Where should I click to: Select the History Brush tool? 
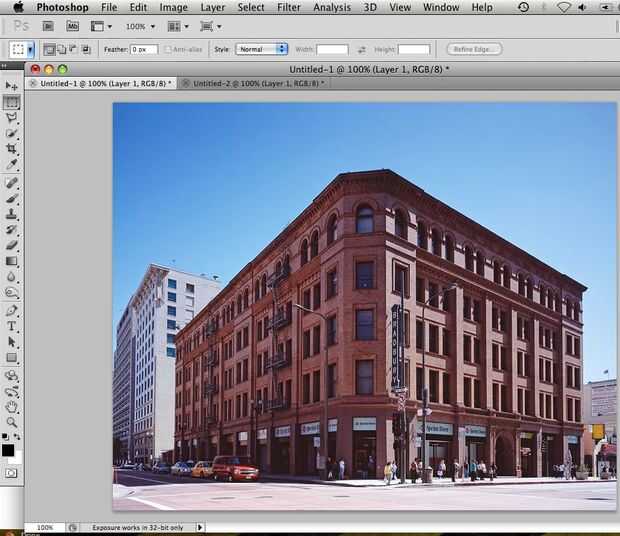point(11,230)
